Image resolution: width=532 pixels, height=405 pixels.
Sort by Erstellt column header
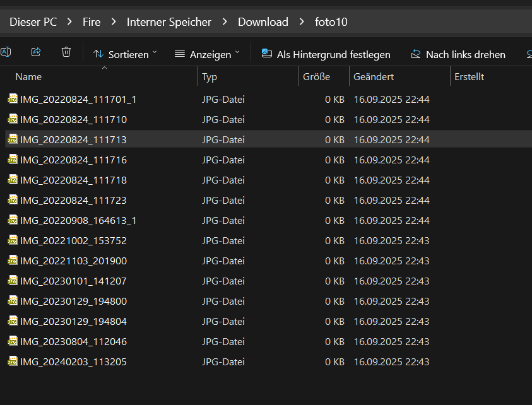pos(470,77)
